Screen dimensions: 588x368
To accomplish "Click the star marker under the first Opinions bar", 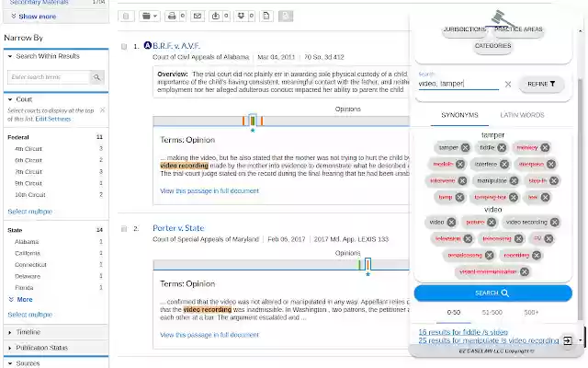I will click(253, 131).
